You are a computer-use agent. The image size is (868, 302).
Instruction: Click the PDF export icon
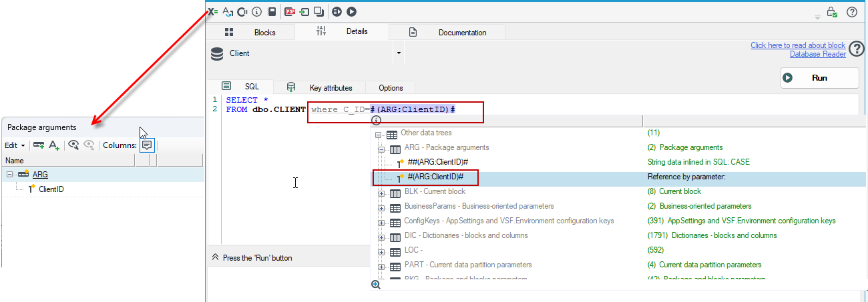tap(290, 11)
